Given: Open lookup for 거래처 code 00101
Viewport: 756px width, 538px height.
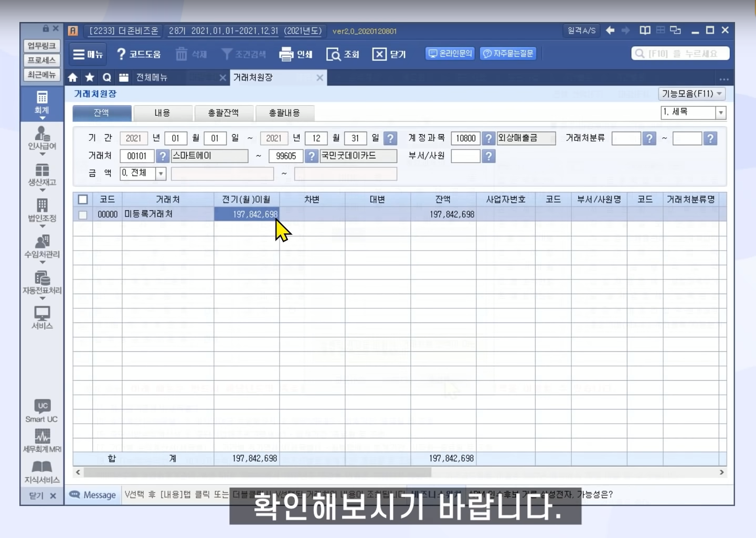Looking at the screenshot, I should (x=163, y=156).
